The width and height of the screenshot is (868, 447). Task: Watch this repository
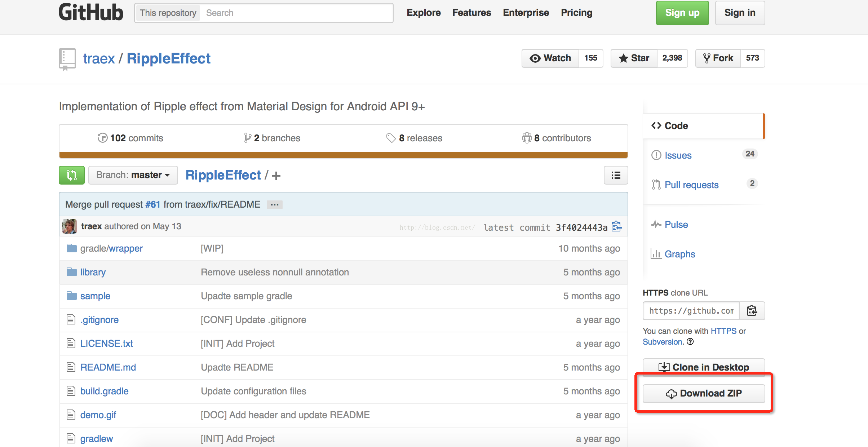550,58
